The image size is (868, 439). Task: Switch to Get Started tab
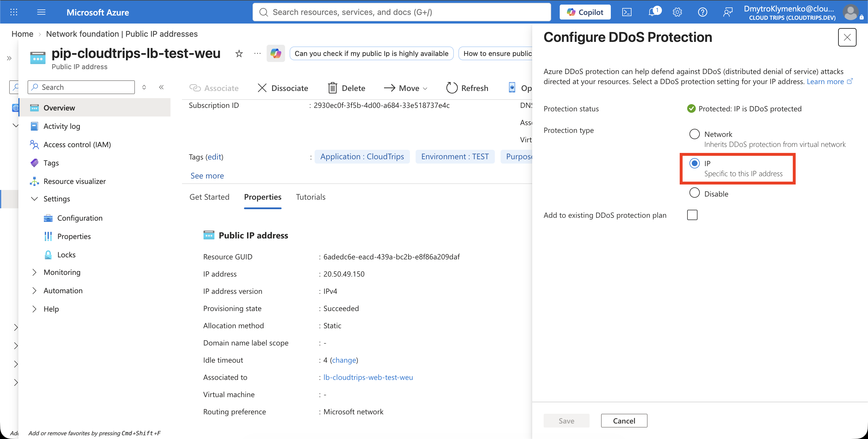[209, 197]
